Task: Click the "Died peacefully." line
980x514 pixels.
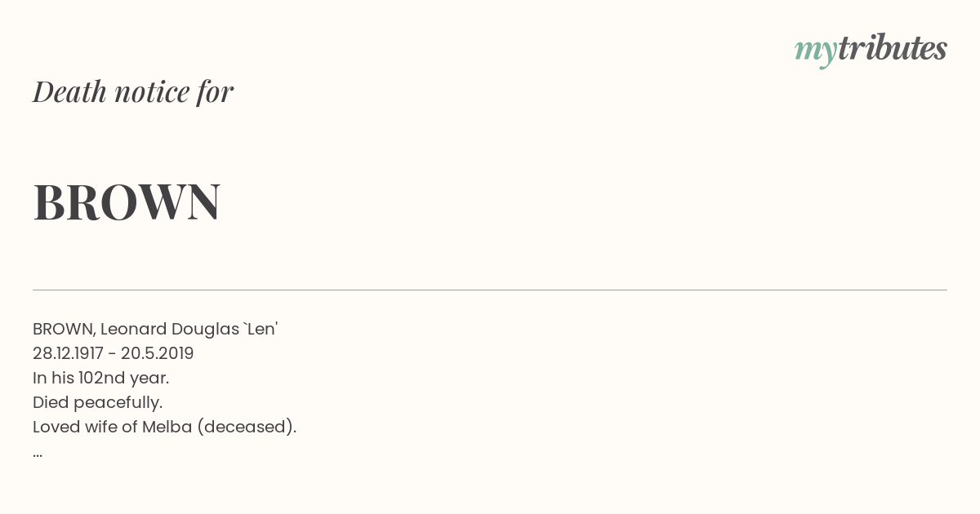Action: (x=98, y=402)
